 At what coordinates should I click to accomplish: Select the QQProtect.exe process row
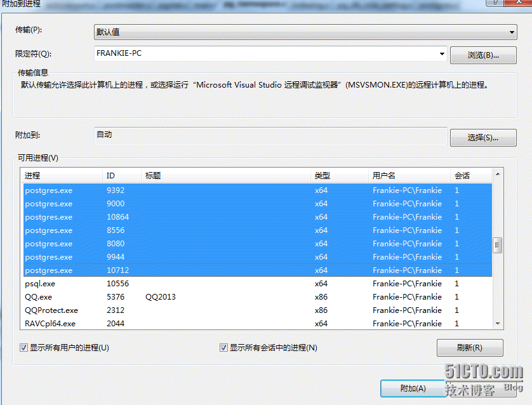tap(258, 310)
